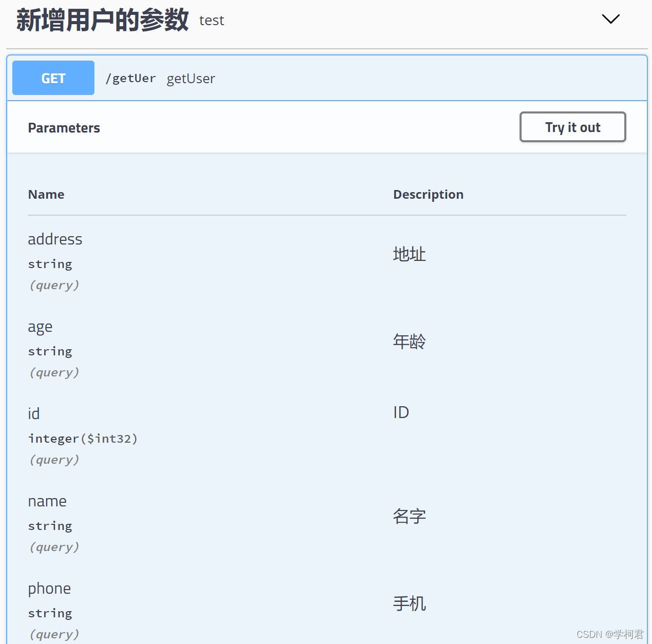Click the getUser summary text
652x644 pixels.
[x=191, y=79]
